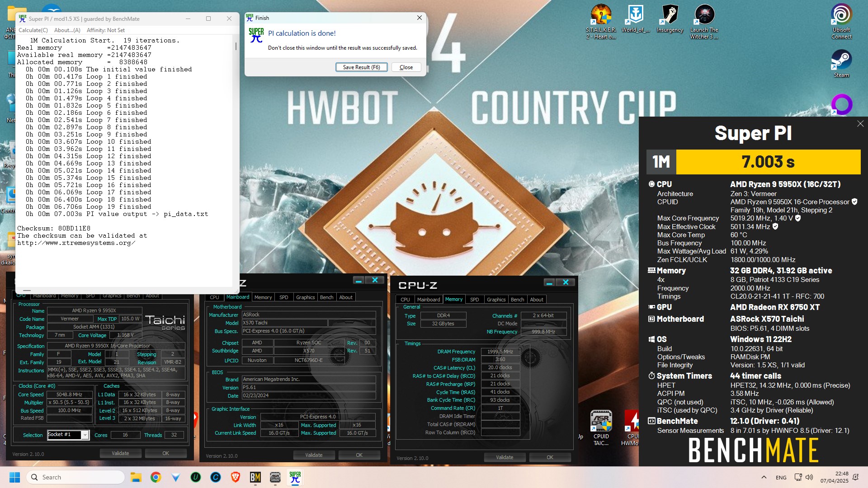Select Bench tab in Mainboard CPU-Z window

click(x=327, y=297)
